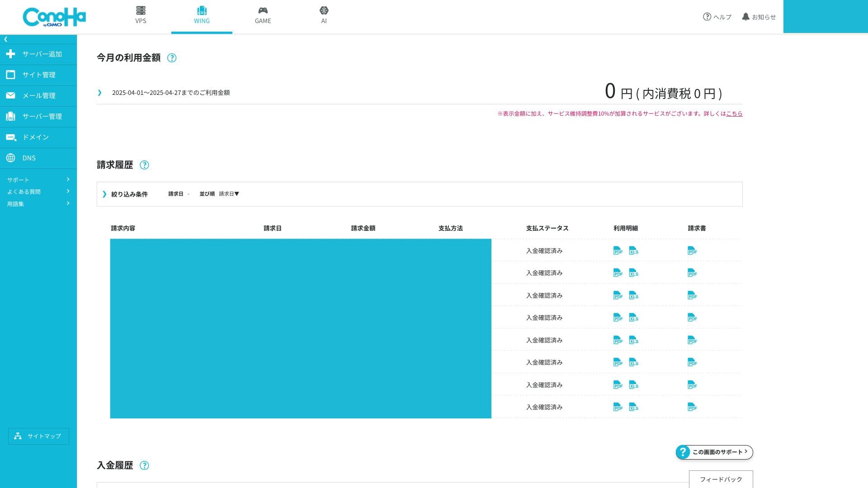Image resolution: width=868 pixels, height=488 pixels.
Task: Open the 請求日 sort order dropdown
Action: tap(229, 194)
